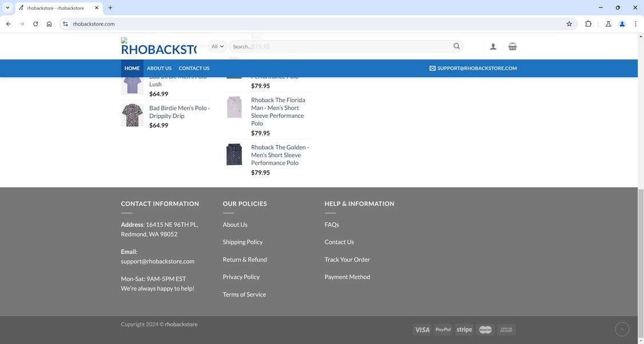
Task: Click the Mon-Sat: 9AM-5PM EST text
Action: pos(153,279)
